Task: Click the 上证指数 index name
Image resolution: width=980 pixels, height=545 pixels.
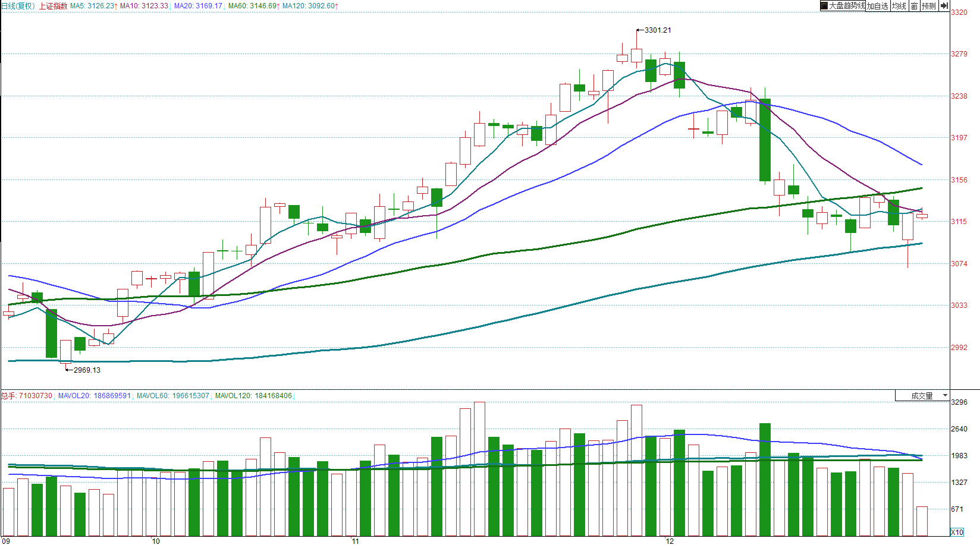Action: coord(54,6)
